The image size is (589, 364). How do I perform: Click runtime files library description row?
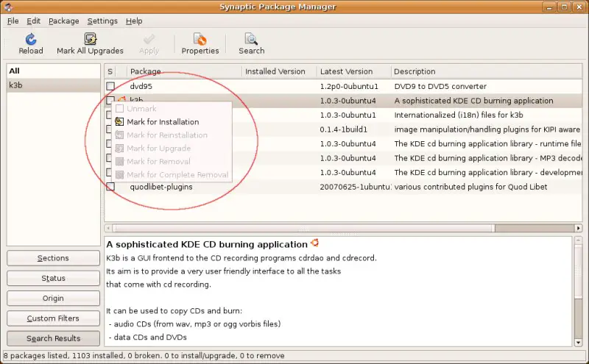[487, 143]
